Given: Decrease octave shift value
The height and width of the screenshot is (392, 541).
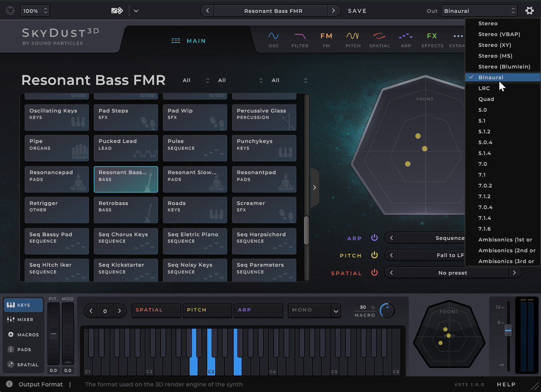Looking at the screenshot, I should [x=91, y=311].
